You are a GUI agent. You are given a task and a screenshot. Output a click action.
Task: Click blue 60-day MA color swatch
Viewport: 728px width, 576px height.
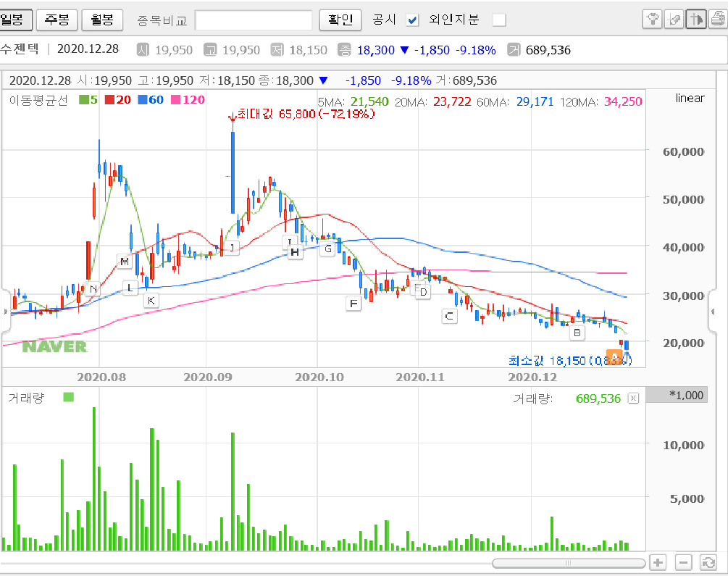pos(143,99)
